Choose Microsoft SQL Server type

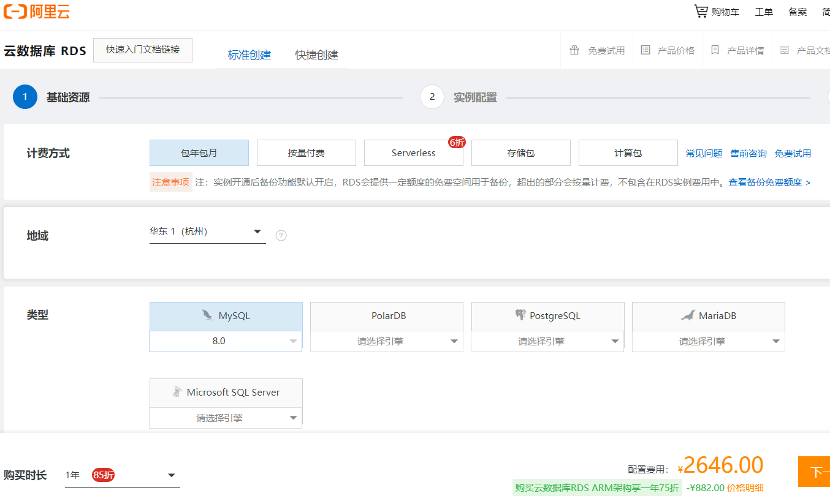(226, 393)
